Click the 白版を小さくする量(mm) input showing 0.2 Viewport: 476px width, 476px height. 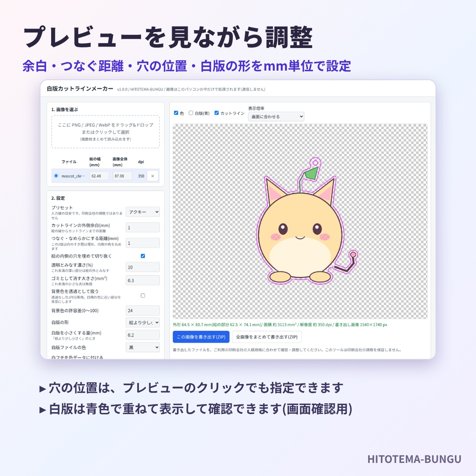click(x=143, y=335)
